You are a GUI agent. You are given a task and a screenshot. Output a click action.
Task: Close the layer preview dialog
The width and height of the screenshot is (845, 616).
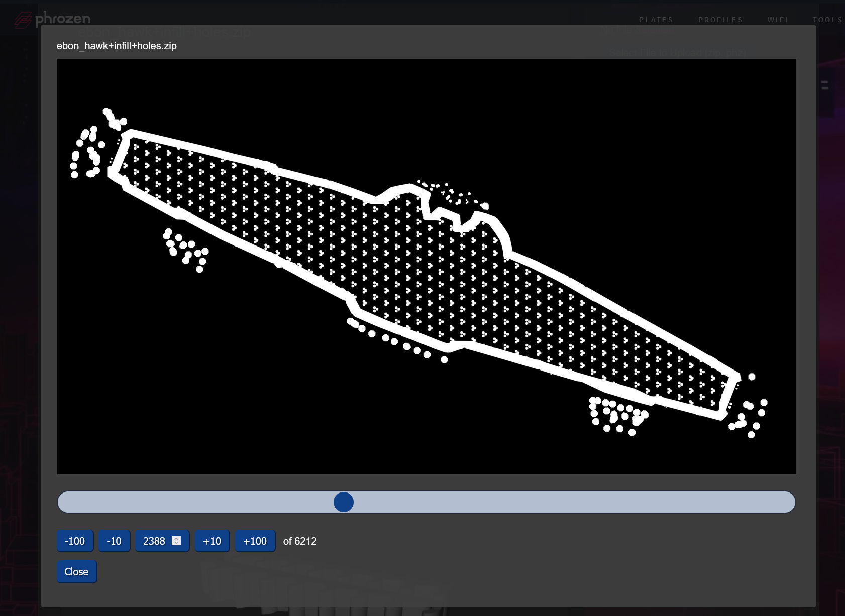76,572
